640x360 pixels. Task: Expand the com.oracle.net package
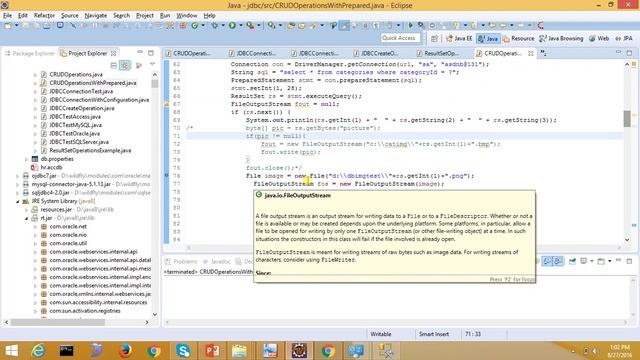click(x=36, y=227)
